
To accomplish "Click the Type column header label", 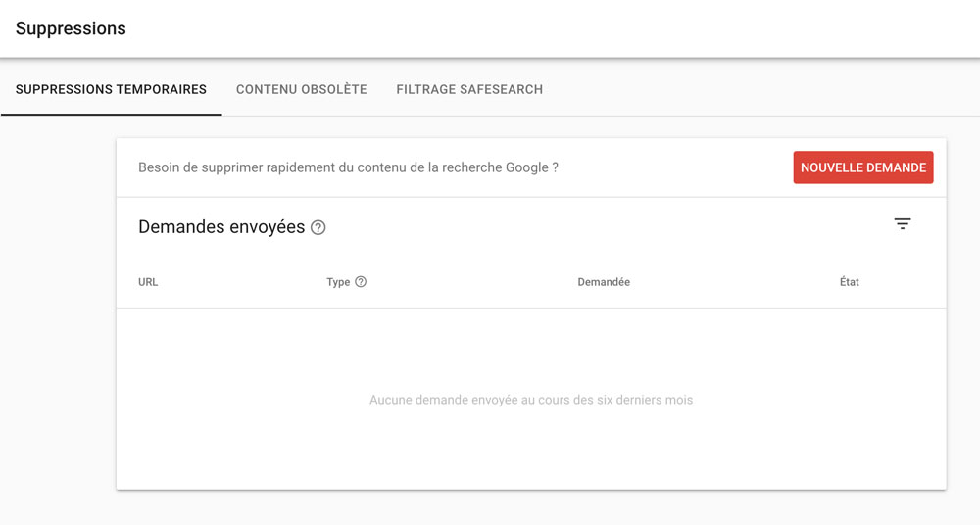I will [338, 282].
